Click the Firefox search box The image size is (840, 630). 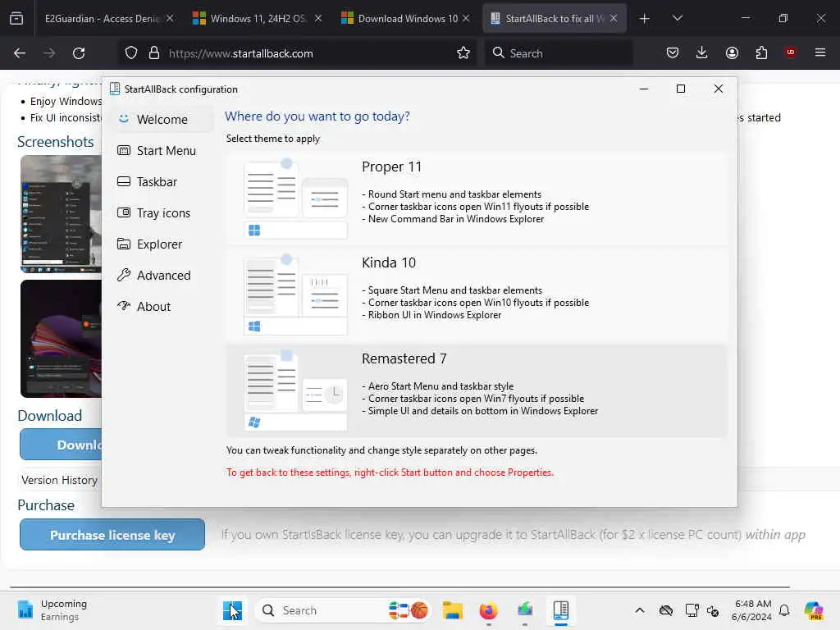click(559, 53)
